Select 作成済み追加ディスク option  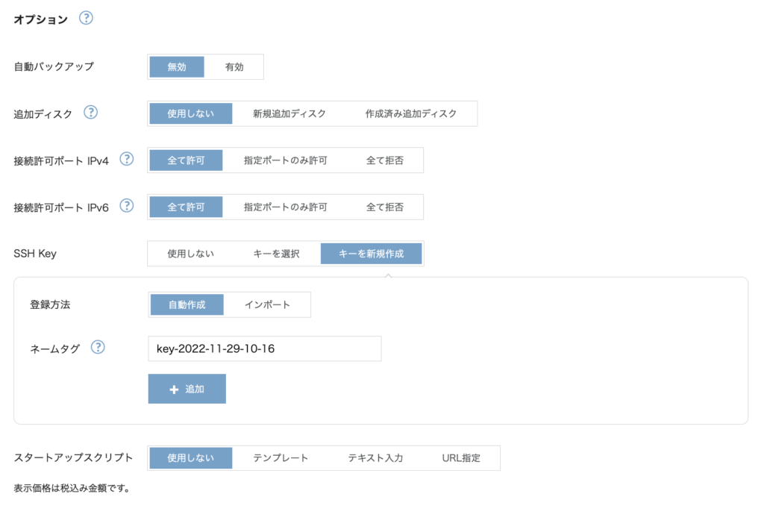[x=411, y=113]
